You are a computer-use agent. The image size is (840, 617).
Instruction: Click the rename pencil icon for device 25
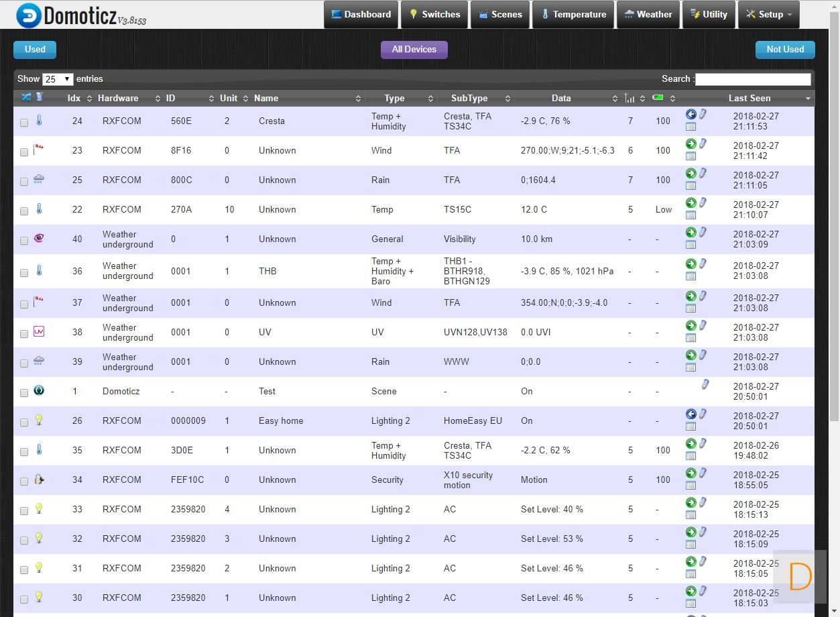click(x=703, y=173)
